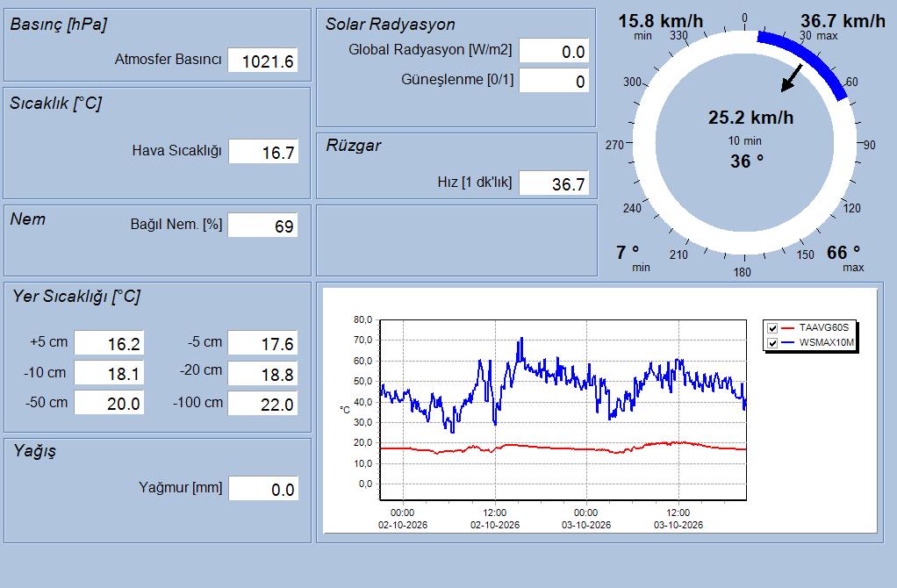Viewport: 897px width, 588px height.
Task: Click the 12:00 02-10-2026 chart axis label
Action: click(495, 519)
